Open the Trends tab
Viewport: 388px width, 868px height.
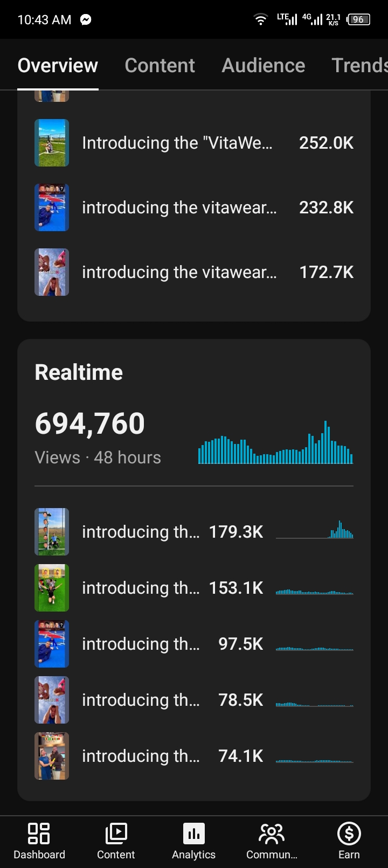359,65
